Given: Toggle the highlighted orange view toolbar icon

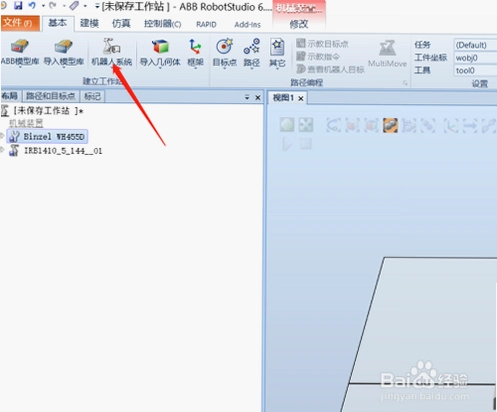Looking at the screenshot, I should coord(390,125).
